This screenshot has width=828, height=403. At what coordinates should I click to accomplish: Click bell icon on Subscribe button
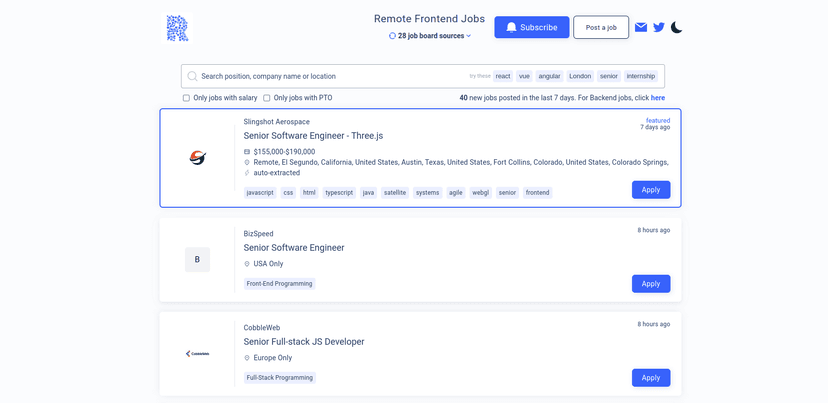point(511,27)
